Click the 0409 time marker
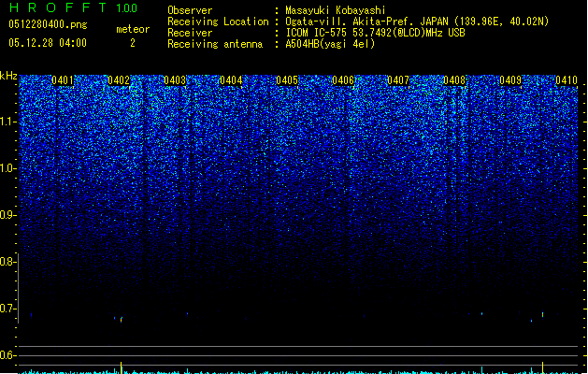Screen dimensions: 588x374 click(x=510, y=80)
